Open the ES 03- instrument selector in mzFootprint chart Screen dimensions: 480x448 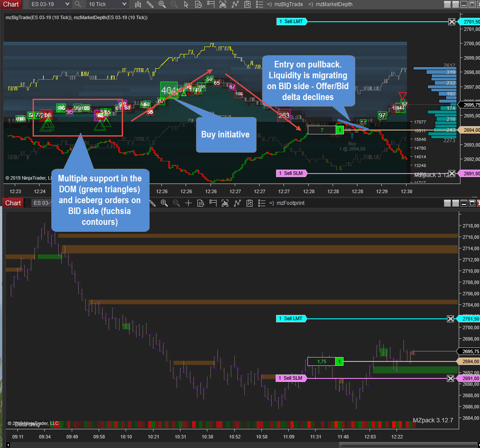(x=41, y=203)
